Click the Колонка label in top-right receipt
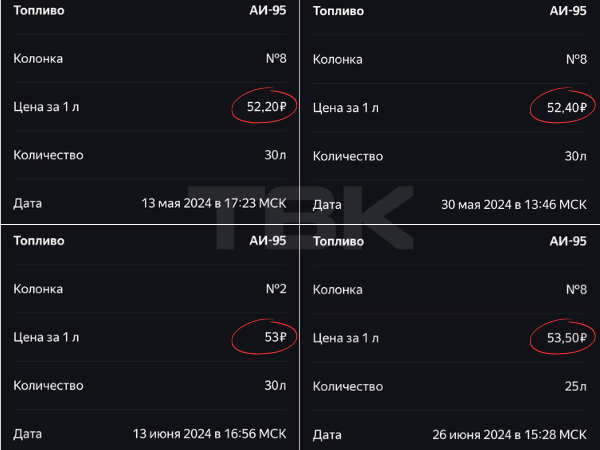 [x=338, y=59]
